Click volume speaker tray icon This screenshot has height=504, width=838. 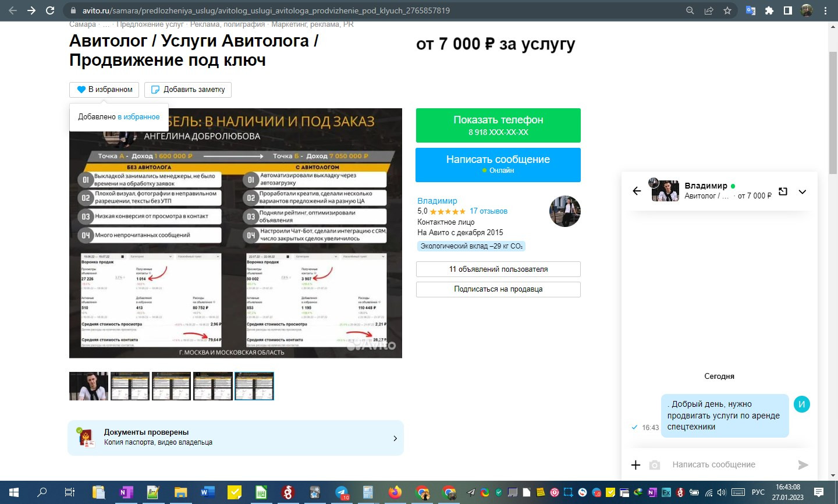(722, 492)
